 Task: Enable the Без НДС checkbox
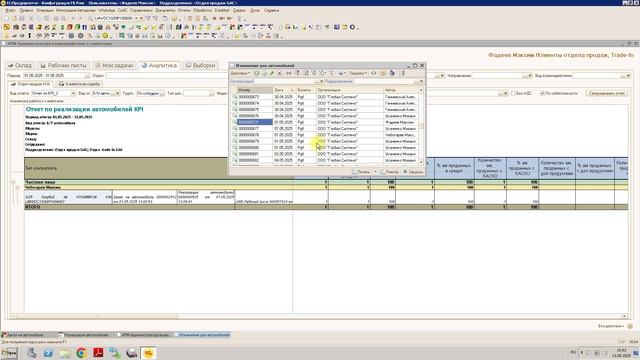click(x=513, y=93)
